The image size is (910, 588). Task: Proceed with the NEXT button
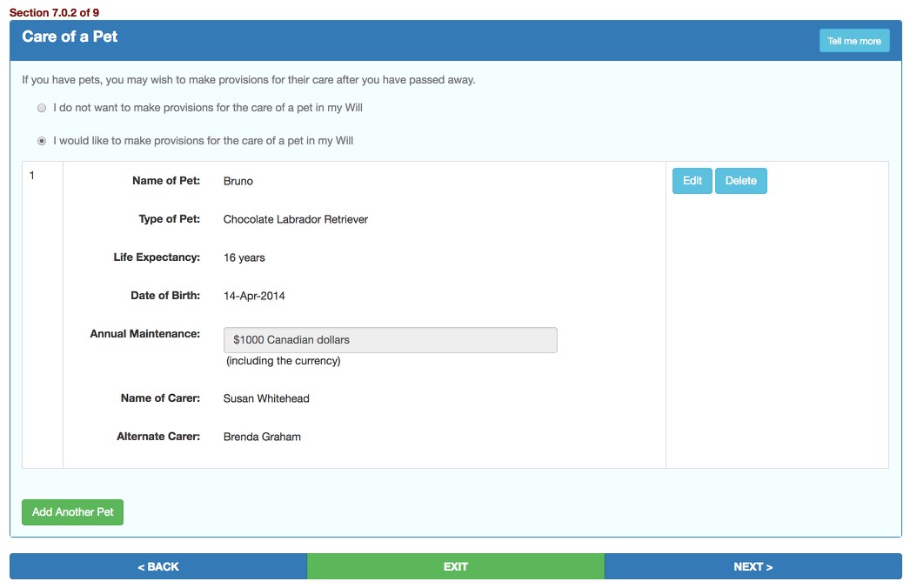click(x=753, y=566)
